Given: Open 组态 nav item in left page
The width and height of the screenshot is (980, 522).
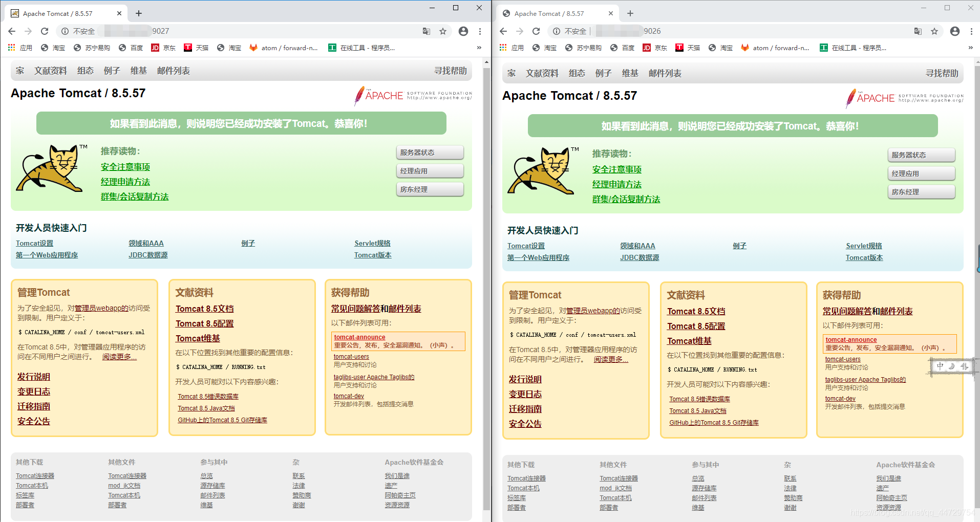Looking at the screenshot, I should click(86, 71).
